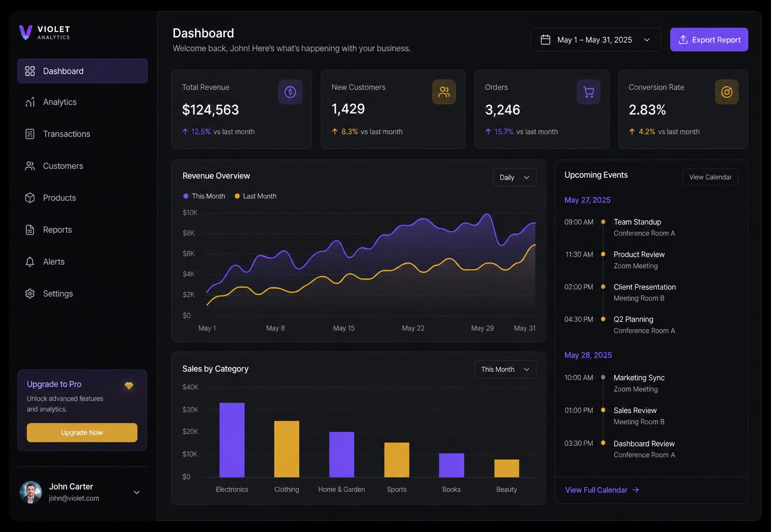Screen dimensions: 771x532
Task: Click the Dashboard grid icon in sidebar
Action: [30, 71]
